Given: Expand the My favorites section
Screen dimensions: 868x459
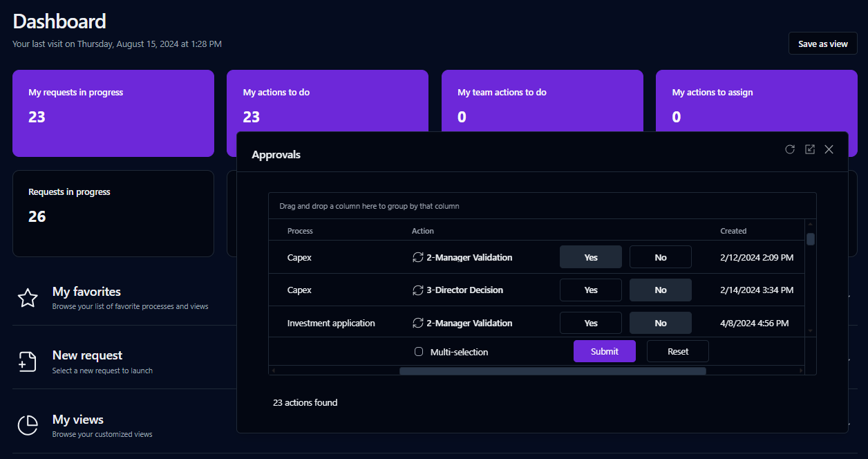Looking at the screenshot, I should (x=851, y=296).
